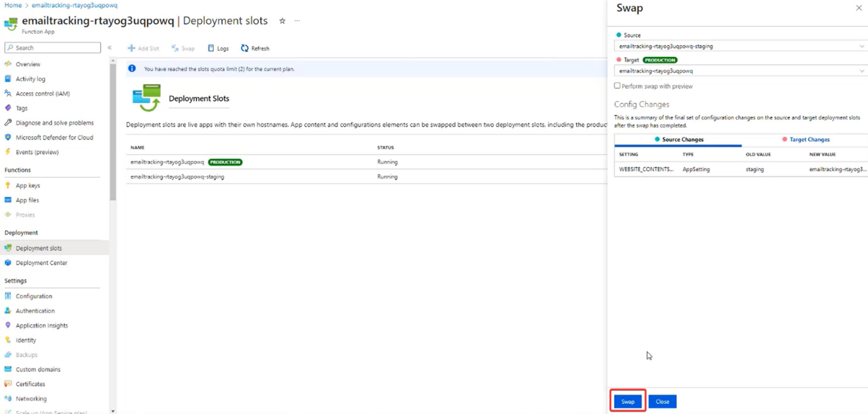Click Refresh in the toolbar
Image resolution: width=868 pixels, height=414 pixels.
click(x=255, y=48)
